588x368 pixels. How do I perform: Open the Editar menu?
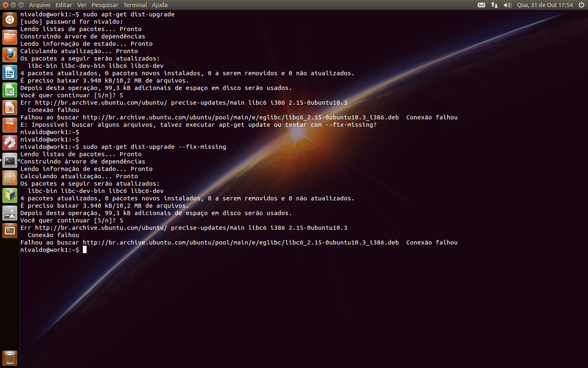point(64,5)
